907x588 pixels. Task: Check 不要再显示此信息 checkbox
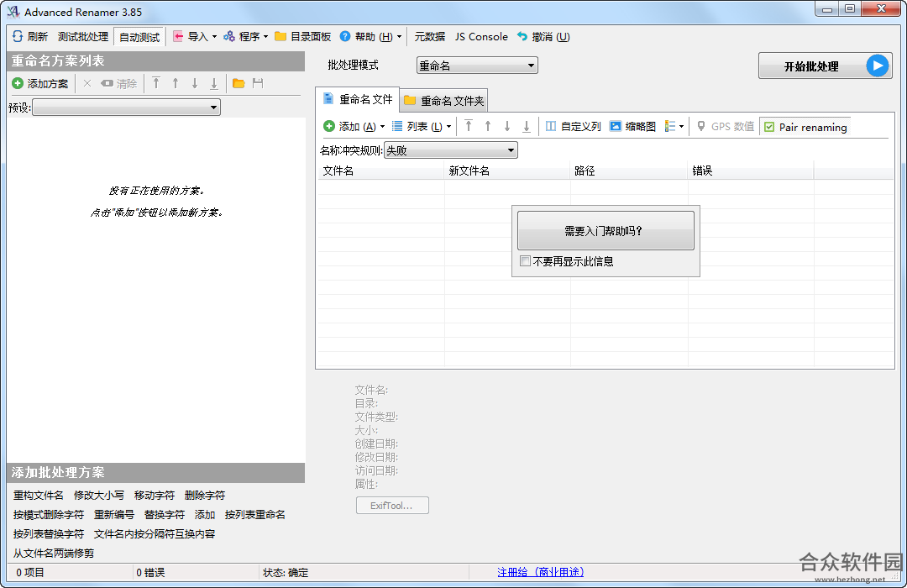pos(525,261)
